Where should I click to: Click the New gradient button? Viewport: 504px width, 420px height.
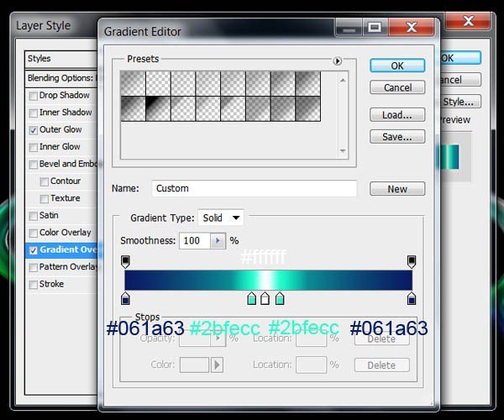coord(397,189)
